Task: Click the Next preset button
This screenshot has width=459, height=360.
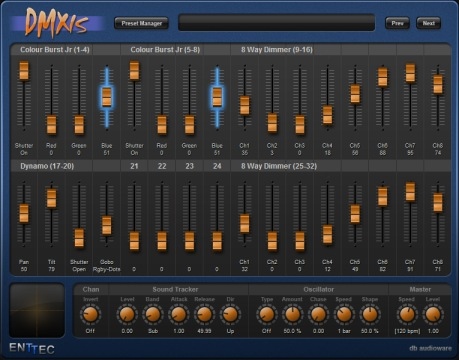Action: (x=429, y=23)
